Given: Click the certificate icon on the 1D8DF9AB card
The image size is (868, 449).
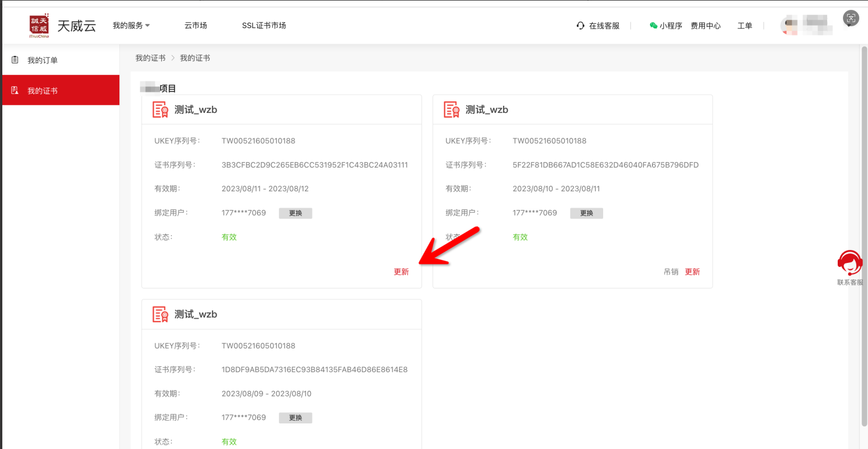Looking at the screenshot, I should tap(160, 314).
